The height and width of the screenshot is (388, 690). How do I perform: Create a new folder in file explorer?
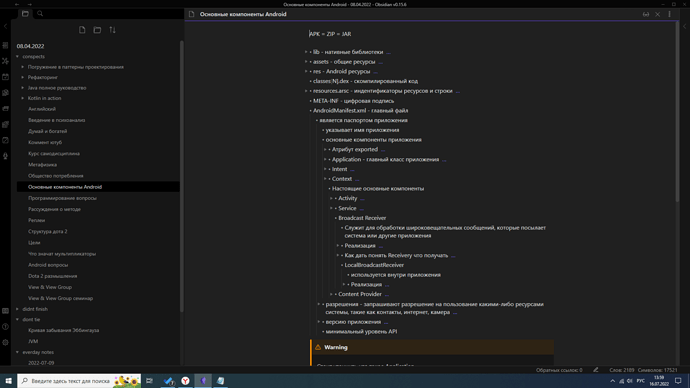pos(97,30)
